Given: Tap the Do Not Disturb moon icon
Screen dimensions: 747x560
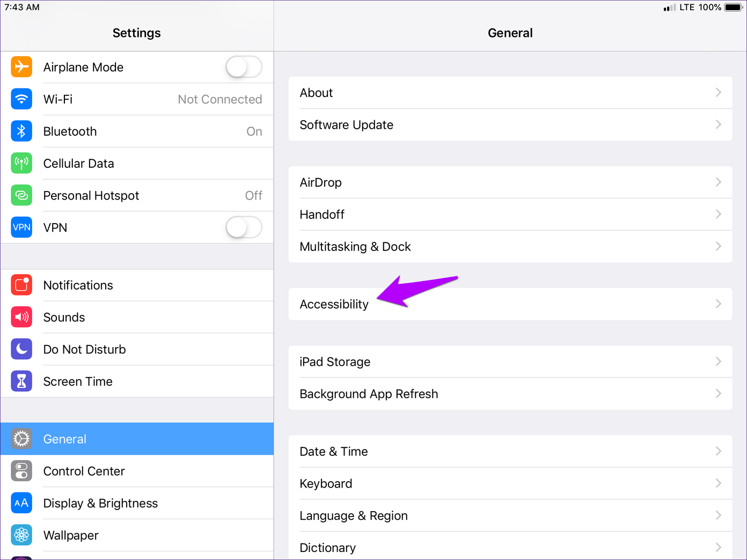Looking at the screenshot, I should point(21,349).
